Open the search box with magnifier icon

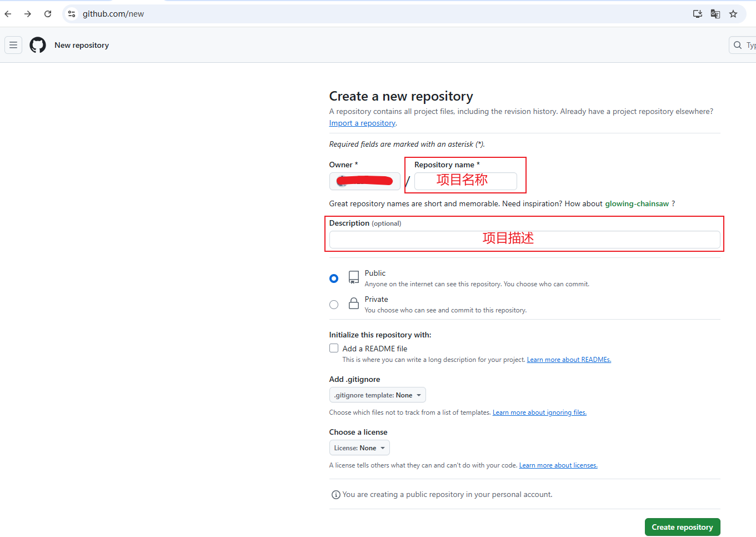(743, 45)
